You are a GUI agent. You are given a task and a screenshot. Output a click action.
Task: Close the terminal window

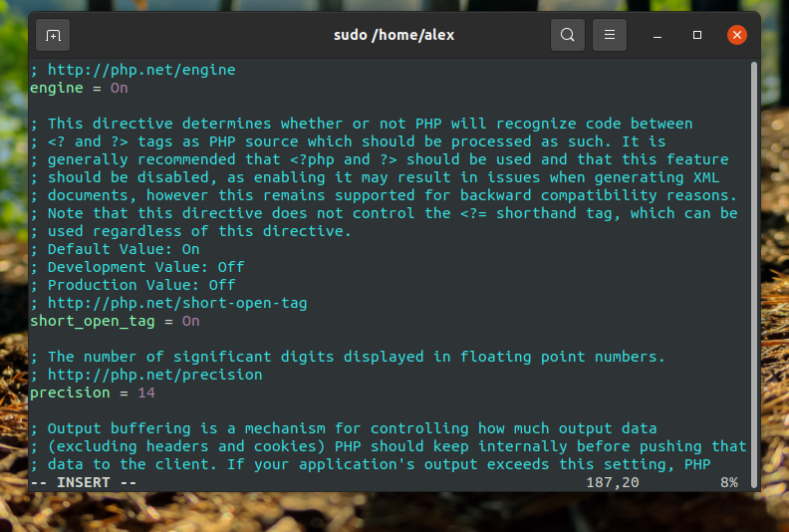(x=736, y=35)
